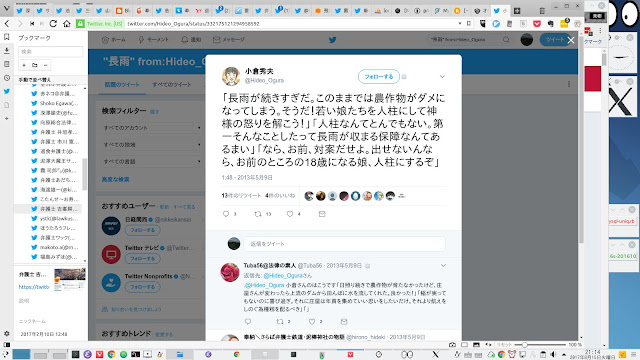Toggle tab tiling in status bar
640x360 pixels.
pos(464,344)
